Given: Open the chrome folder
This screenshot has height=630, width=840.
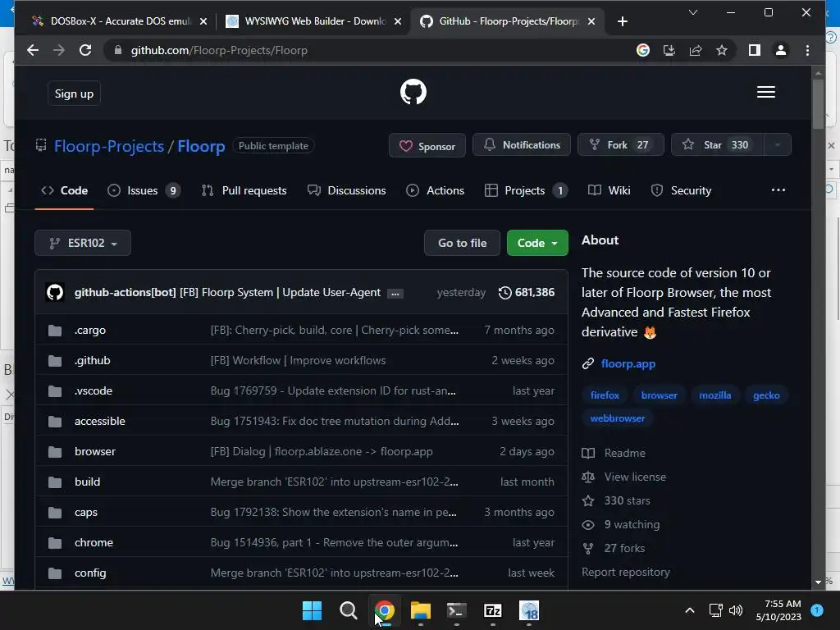Looking at the screenshot, I should pos(94,543).
